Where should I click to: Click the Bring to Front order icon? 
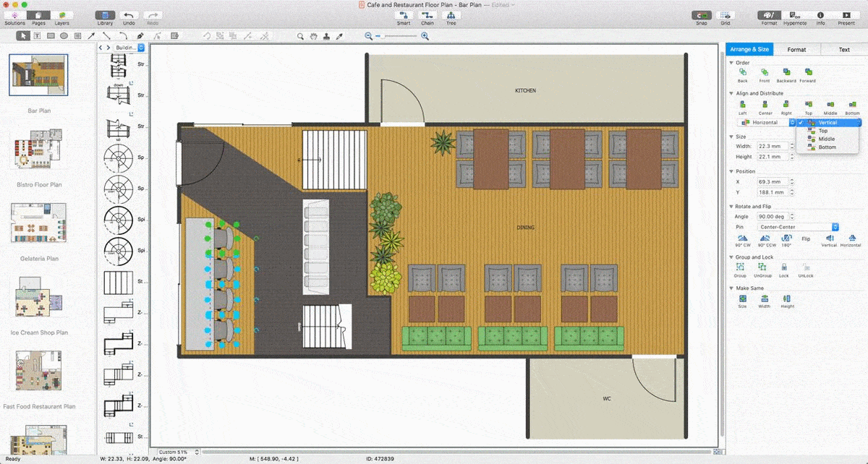pyautogui.click(x=764, y=72)
